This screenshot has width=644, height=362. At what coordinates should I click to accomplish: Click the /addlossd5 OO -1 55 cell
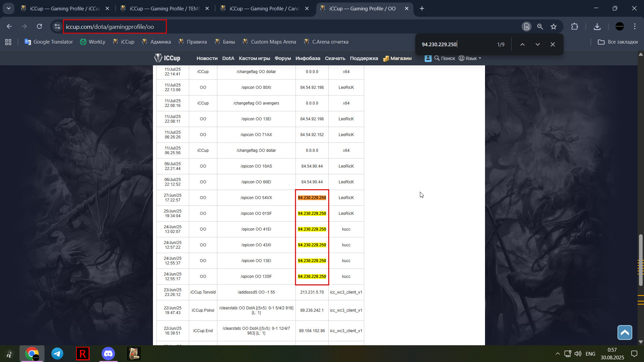click(x=256, y=292)
